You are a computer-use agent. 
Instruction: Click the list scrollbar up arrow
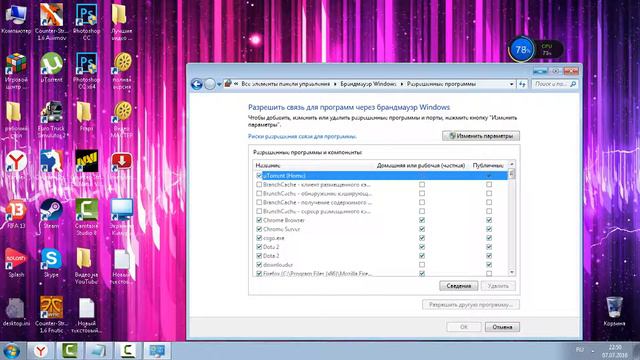(x=512, y=164)
